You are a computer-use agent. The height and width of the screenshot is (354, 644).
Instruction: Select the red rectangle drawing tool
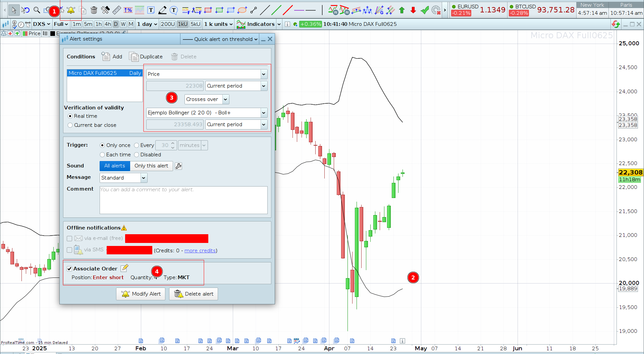coord(208,10)
